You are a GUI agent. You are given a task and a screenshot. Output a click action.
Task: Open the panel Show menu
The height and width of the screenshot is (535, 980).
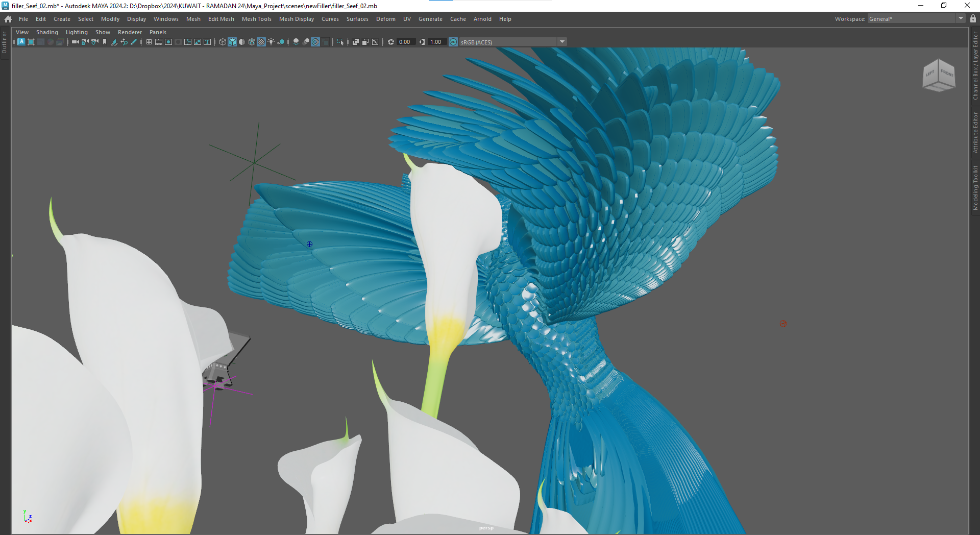103,32
